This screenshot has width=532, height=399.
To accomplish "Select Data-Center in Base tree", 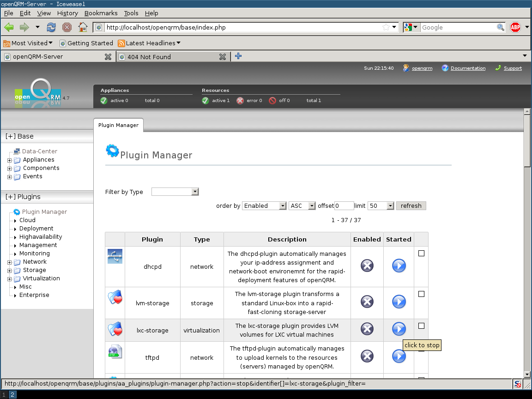I will (x=39, y=151).
